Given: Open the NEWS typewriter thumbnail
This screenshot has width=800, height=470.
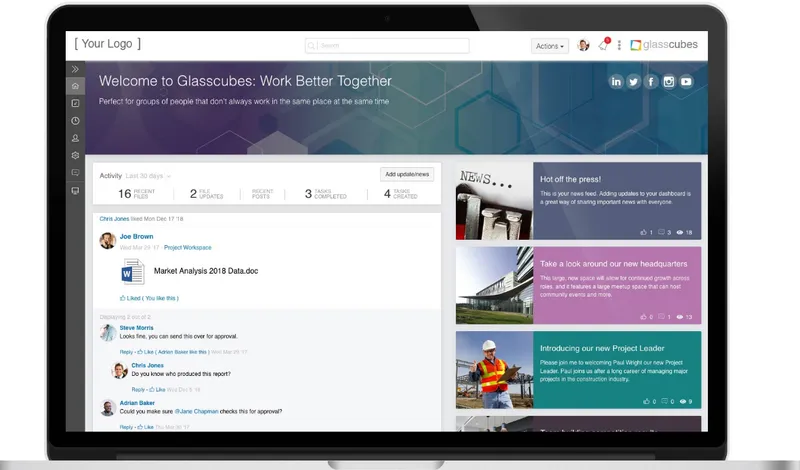Looking at the screenshot, I should point(494,201).
